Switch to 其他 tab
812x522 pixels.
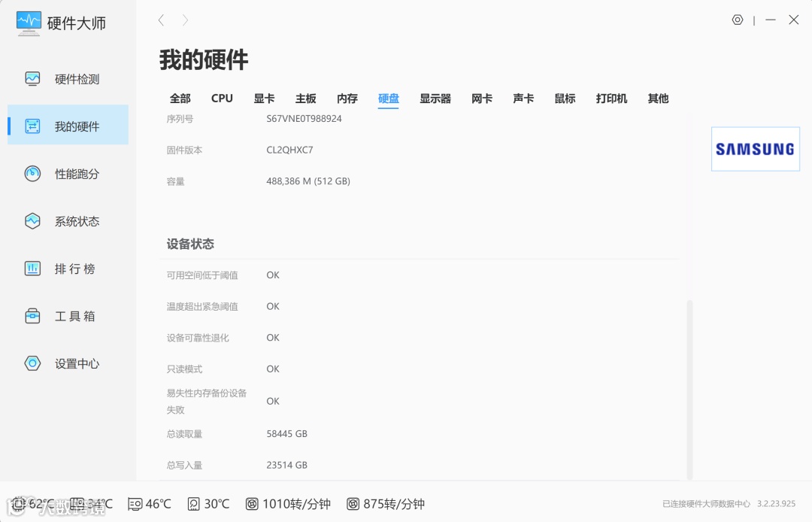658,99
